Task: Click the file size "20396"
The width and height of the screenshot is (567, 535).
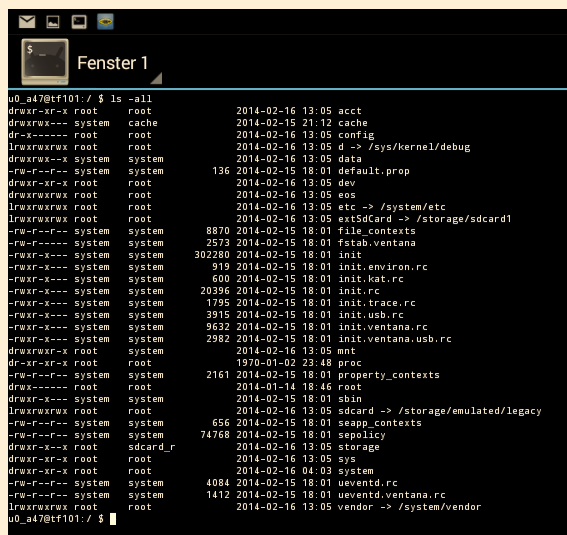Action: pyautogui.click(x=215, y=291)
